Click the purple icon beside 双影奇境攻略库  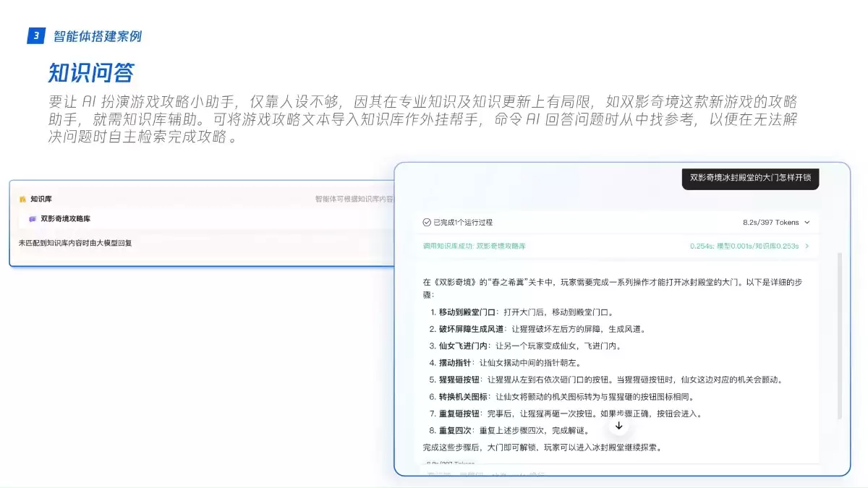pyautogui.click(x=33, y=218)
